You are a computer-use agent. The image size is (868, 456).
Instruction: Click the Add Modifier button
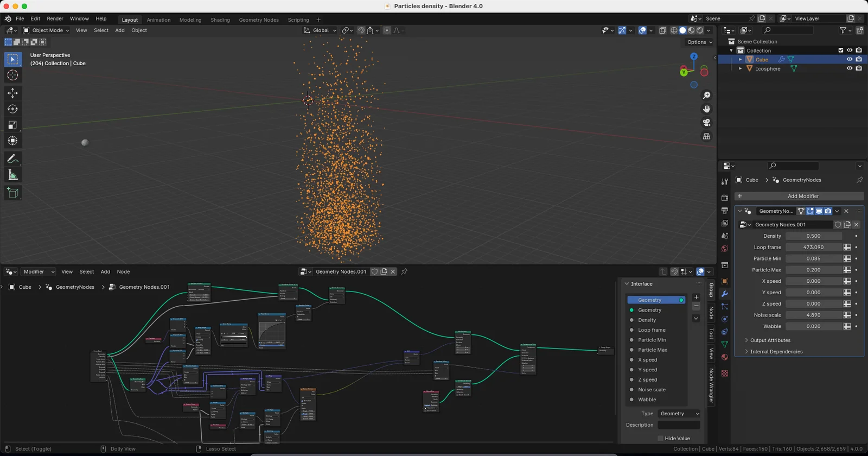799,196
